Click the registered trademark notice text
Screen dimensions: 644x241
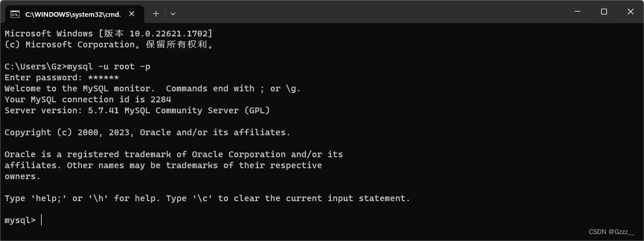tap(174, 154)
